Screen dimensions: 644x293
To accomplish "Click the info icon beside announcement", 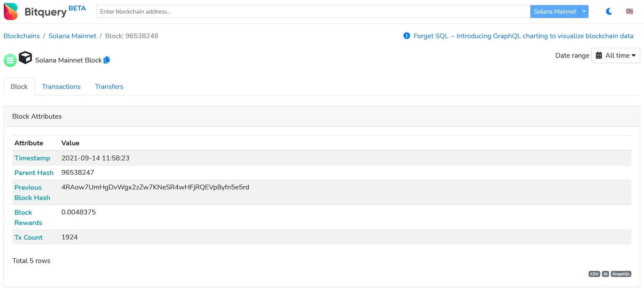I will point(406,36).
